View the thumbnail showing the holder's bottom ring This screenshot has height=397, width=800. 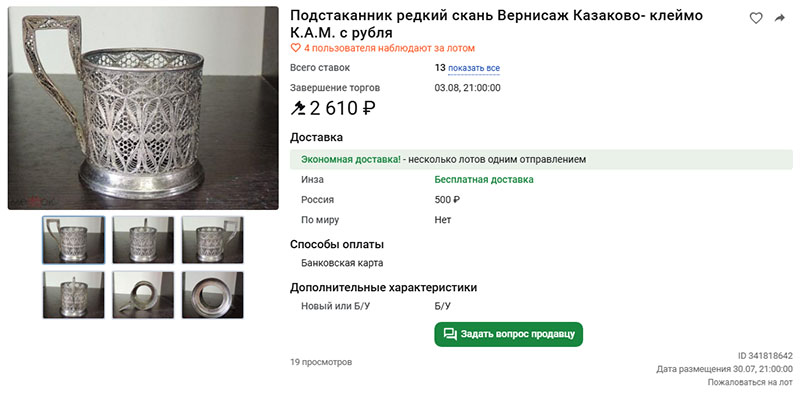pos(212,295)
